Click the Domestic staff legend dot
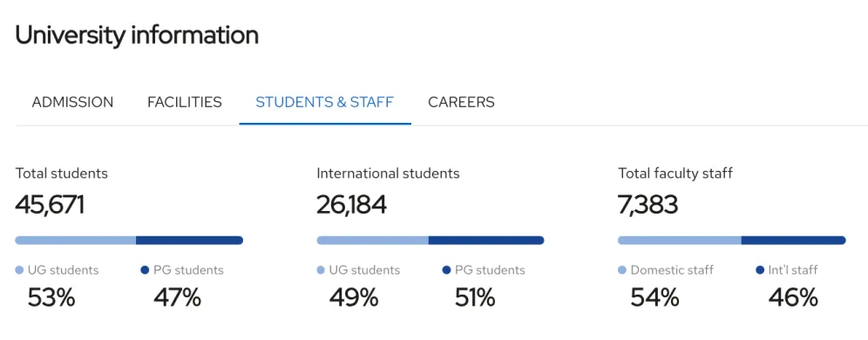This screenshot has height=340, width=868. coord(623,270)
